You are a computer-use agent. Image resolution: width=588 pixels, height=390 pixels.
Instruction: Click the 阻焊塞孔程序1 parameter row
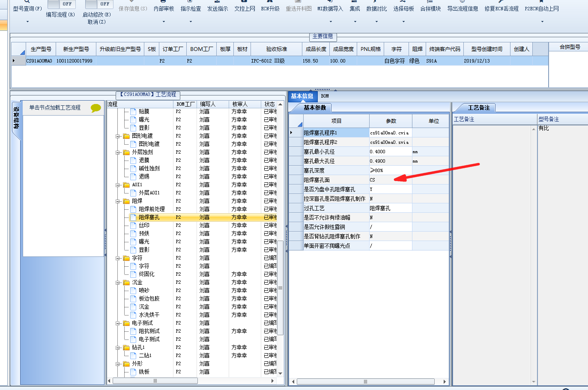(369, 133)
